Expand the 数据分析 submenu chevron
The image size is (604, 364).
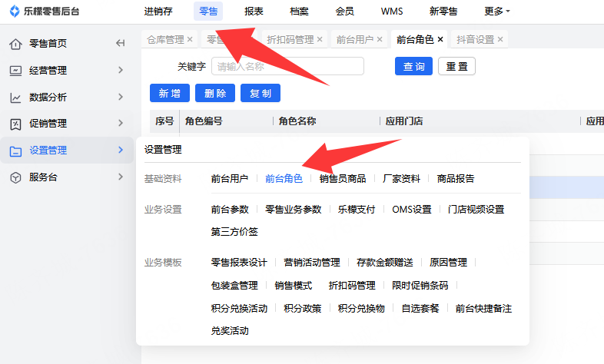121,97
